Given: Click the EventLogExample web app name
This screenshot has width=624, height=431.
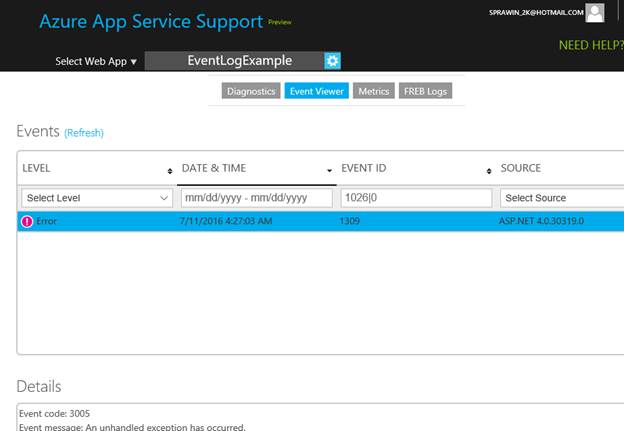Looking at the screenshot, I should tap(240, 60).
